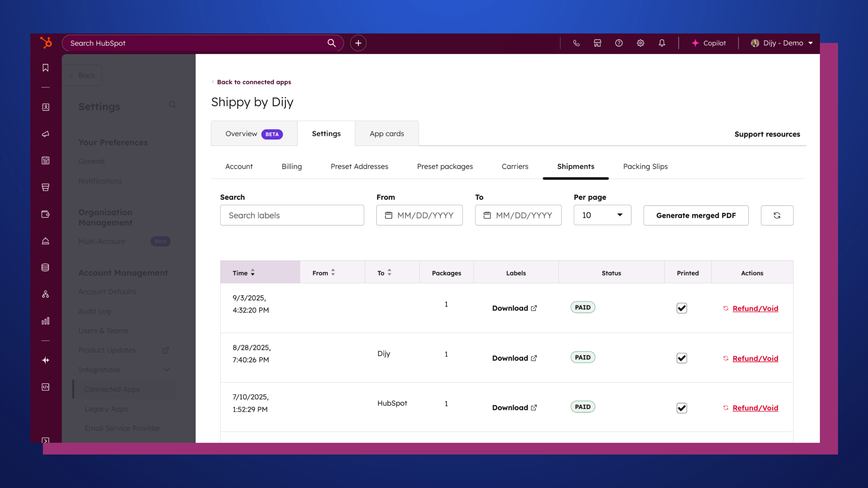Open the App cards tab
This screenshot has width=868, height=488.
[386, 133]
